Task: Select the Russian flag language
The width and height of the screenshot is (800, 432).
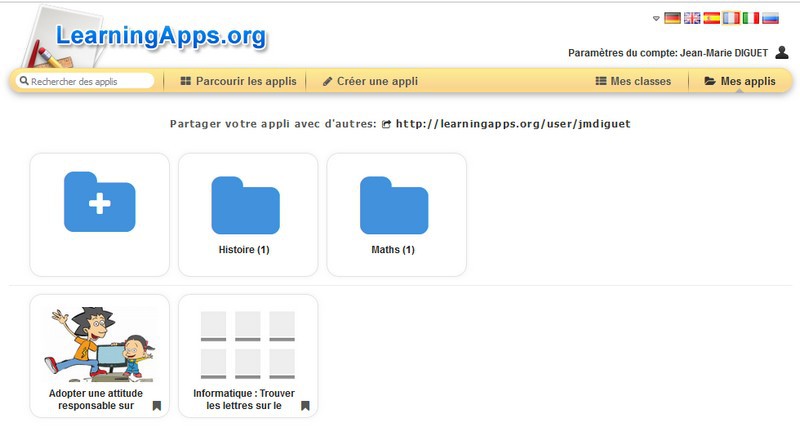Action: (770, 18)
